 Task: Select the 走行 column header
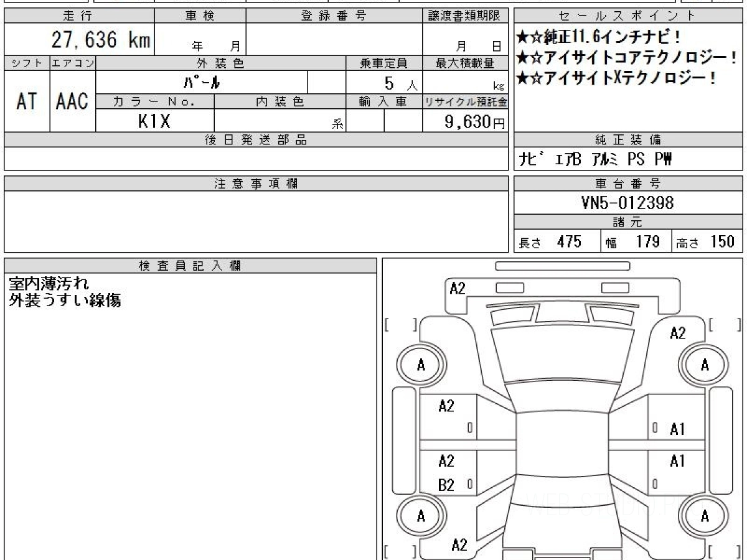(x=78, y=16)
